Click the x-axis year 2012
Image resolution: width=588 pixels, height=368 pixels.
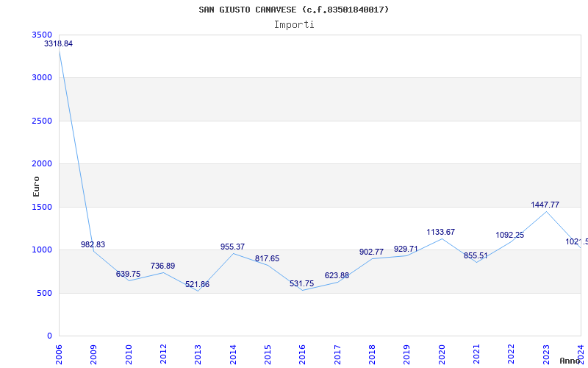163,355
